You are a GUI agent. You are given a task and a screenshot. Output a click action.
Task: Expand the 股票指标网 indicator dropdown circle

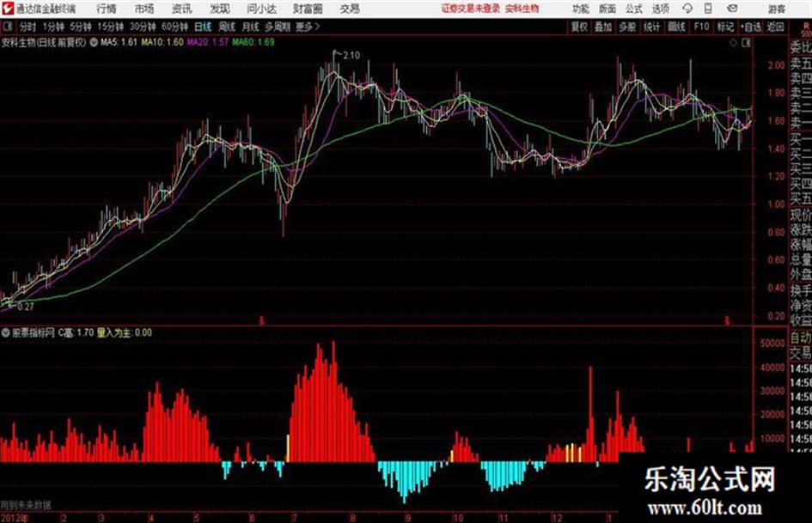coord(5,333)
